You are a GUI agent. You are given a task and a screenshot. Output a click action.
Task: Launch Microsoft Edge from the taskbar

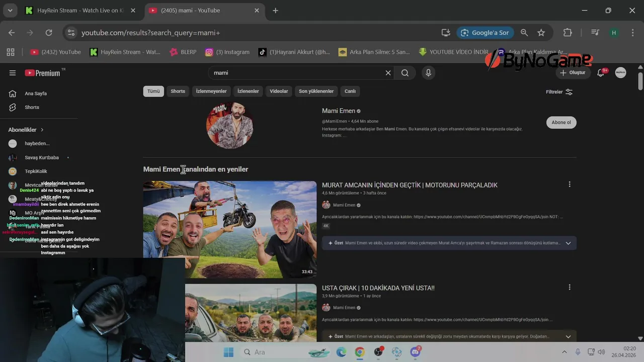[341, 352]
